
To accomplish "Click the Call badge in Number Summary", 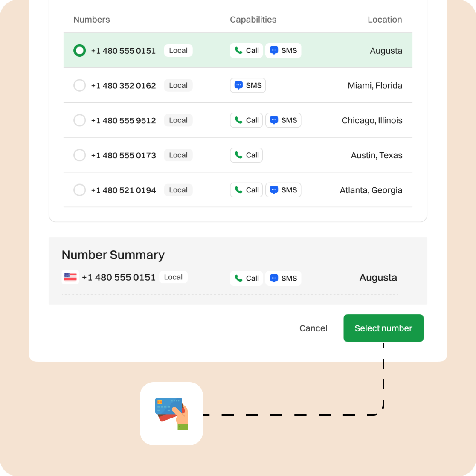I will click(x=247, y=278).
